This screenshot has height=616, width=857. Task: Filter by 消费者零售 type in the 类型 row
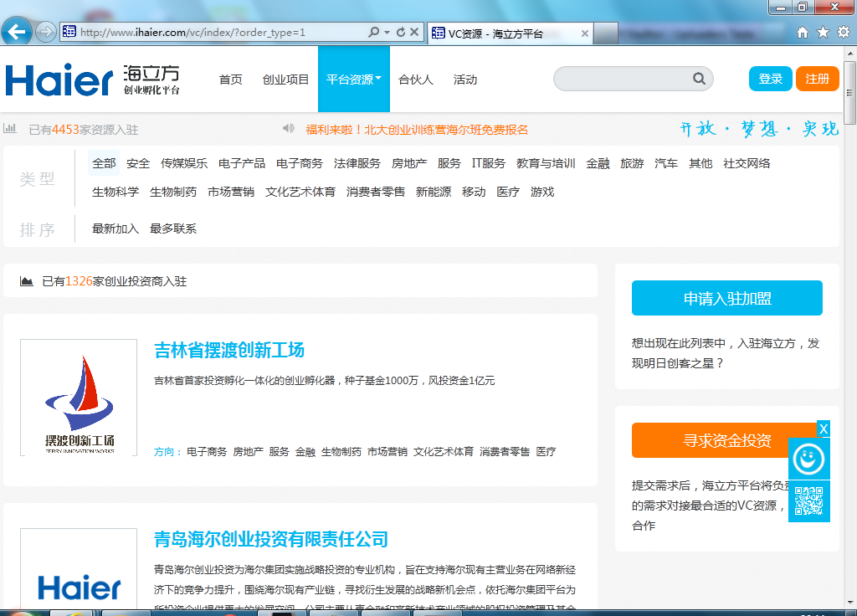point(376,192)
